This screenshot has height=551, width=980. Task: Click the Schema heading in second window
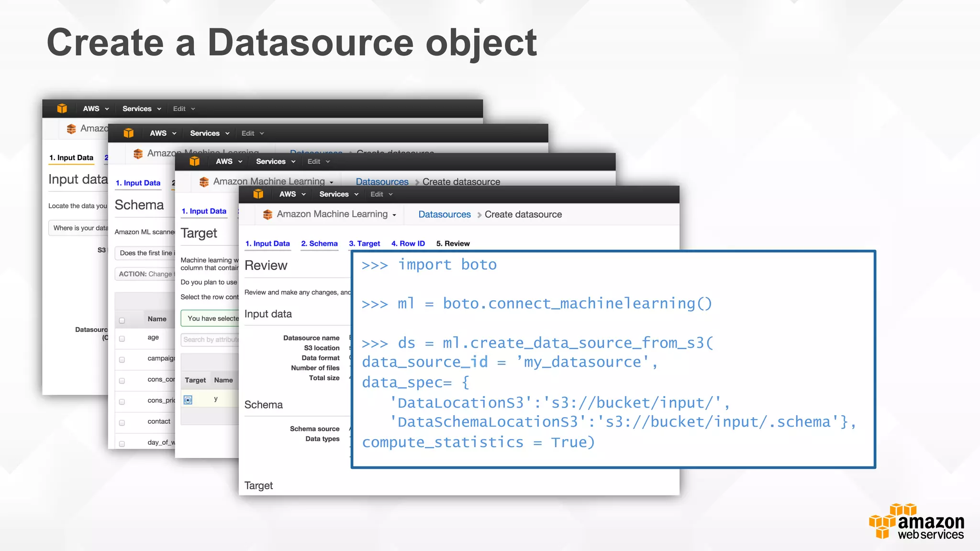click(139, 205)
